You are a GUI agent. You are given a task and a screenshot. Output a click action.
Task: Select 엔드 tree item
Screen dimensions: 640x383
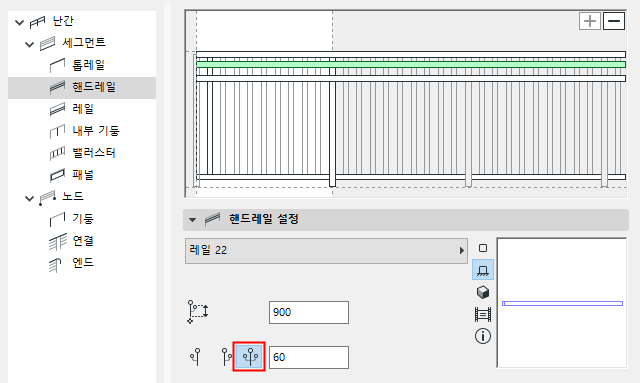point(83,263)
